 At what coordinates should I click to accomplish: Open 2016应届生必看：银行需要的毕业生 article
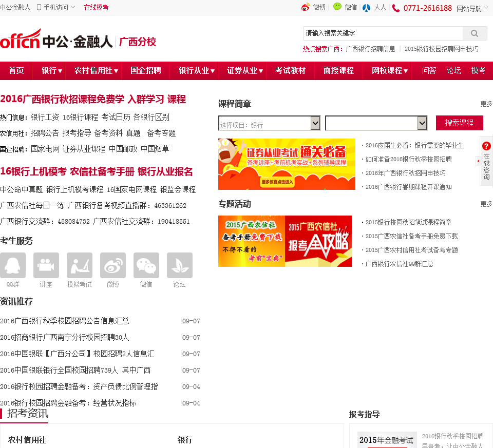[414, 145]
